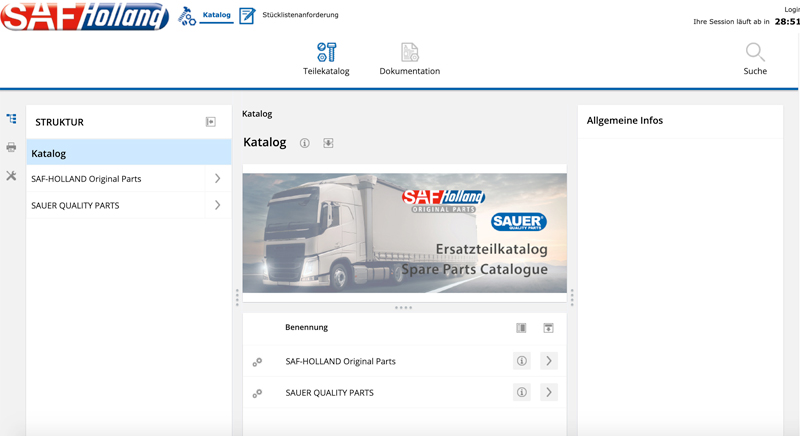This screenshot has width=800, height=436.
Task: Click the printer icon in left sidebar
Action: [x=11, y=147]
